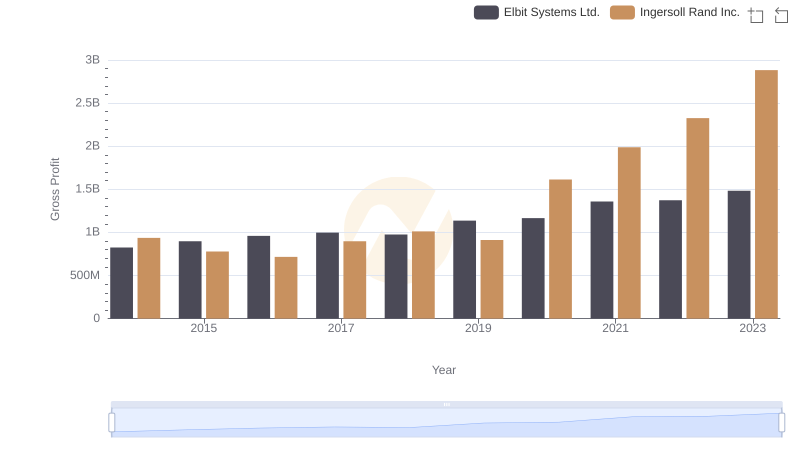Select Elbit Systems 2015 bar
The height and width of the screenshot is (461, 800).
(x=190, y=279)
